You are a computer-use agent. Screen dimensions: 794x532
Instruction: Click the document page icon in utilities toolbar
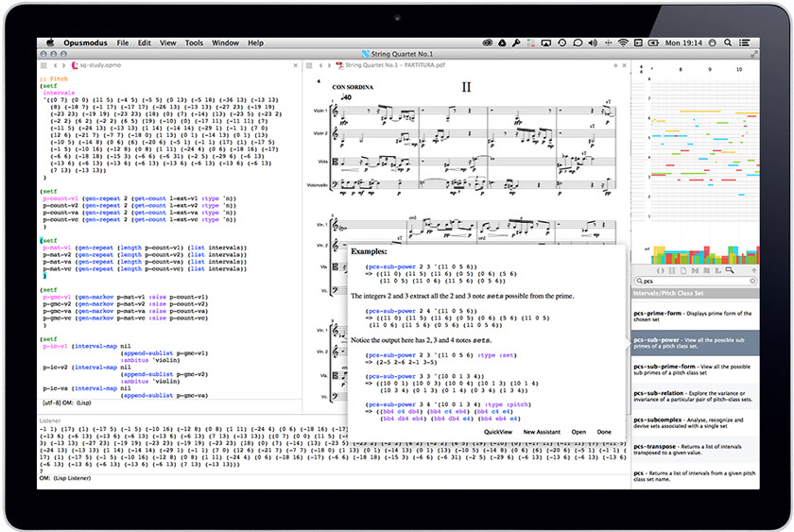(x=683, y=271)
